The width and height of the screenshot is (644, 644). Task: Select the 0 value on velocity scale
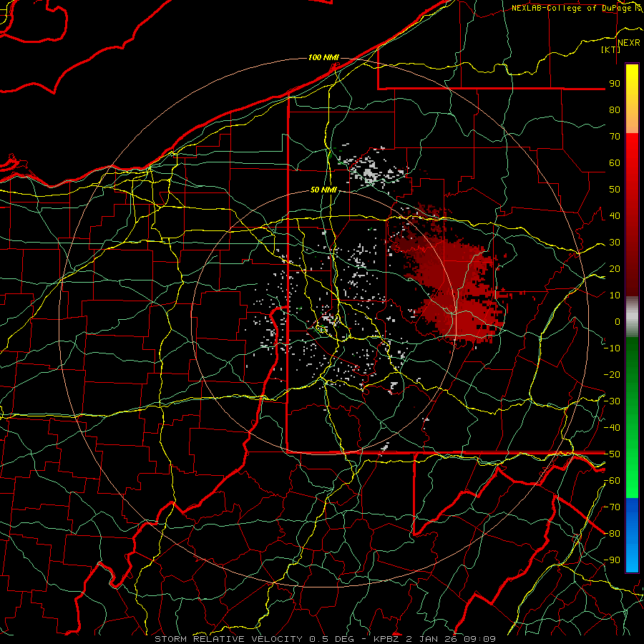[x=618, y=322]
